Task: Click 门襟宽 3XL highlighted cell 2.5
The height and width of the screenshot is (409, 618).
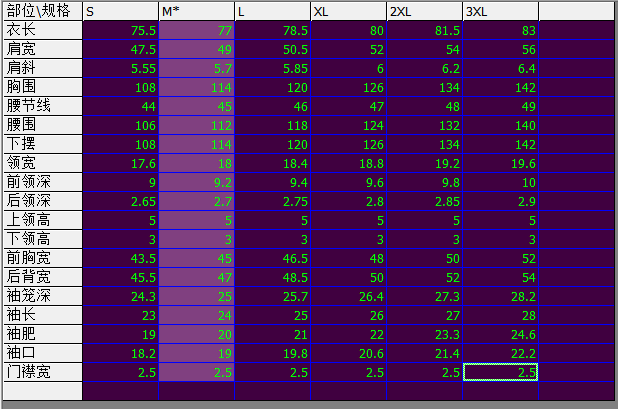Action: (x=501, y=372)
